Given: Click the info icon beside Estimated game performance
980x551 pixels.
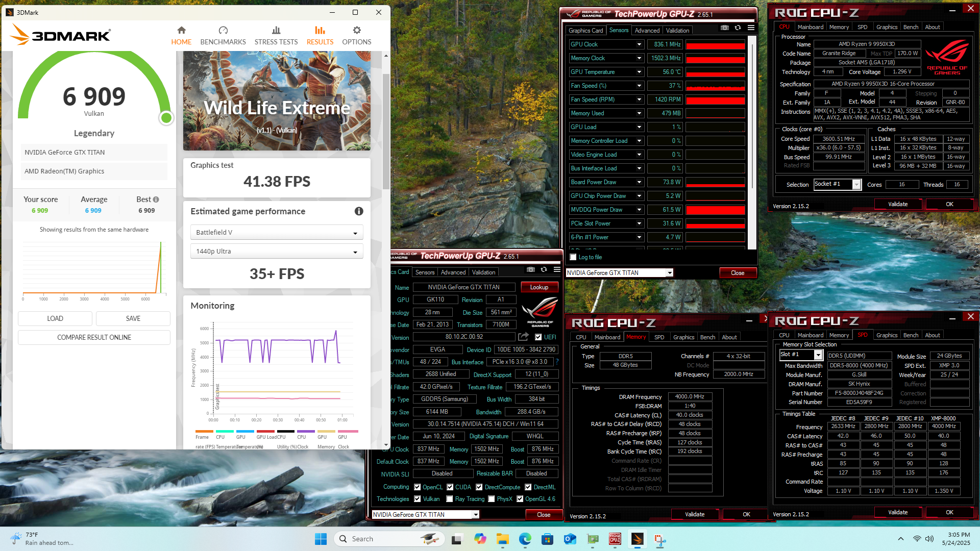Looking at the screenshot, I should [x=359, y=211].
